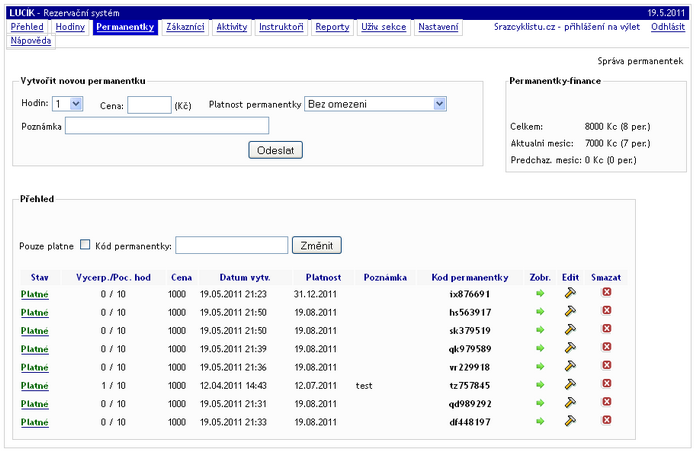Open the Nastavení tab
The image size is (700, 456).
coord(438,27)
